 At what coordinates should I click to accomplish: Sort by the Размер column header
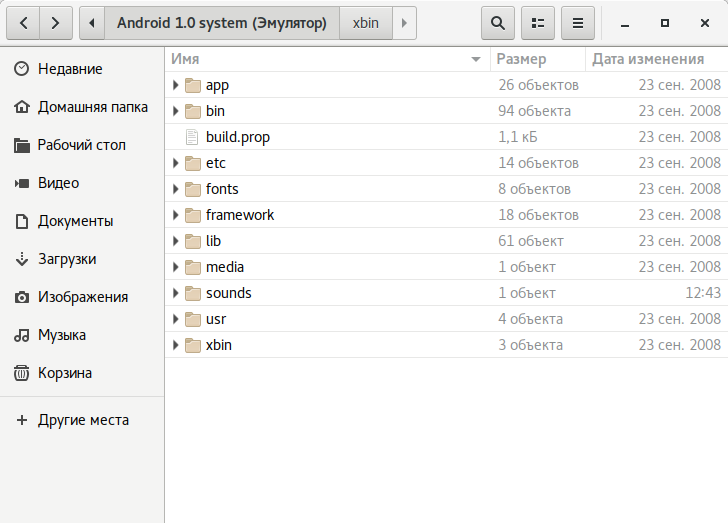(x=538, y=59)
